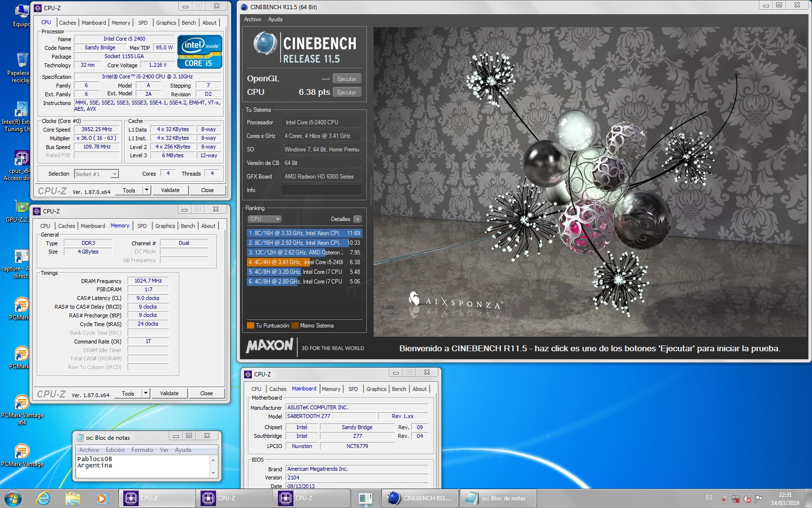The height and width of the screenshot is (508, 812).
Task: Open Windows Explorer folder in taskbar
Action: pos(72,498)
